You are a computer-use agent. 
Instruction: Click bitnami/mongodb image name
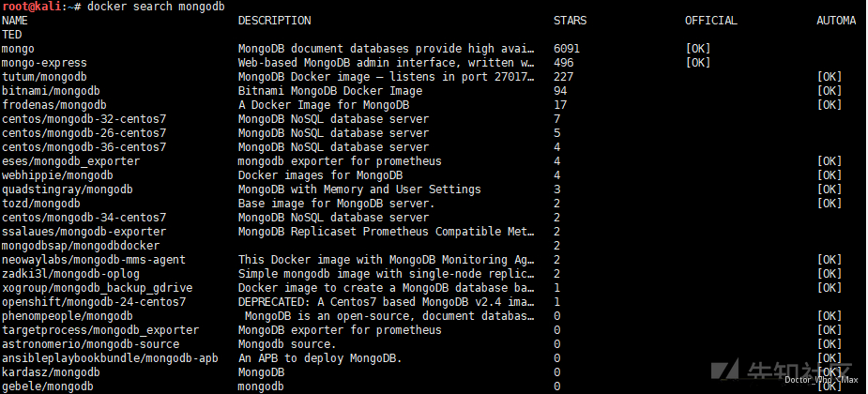pyautogui.click(x=51, y=91)
